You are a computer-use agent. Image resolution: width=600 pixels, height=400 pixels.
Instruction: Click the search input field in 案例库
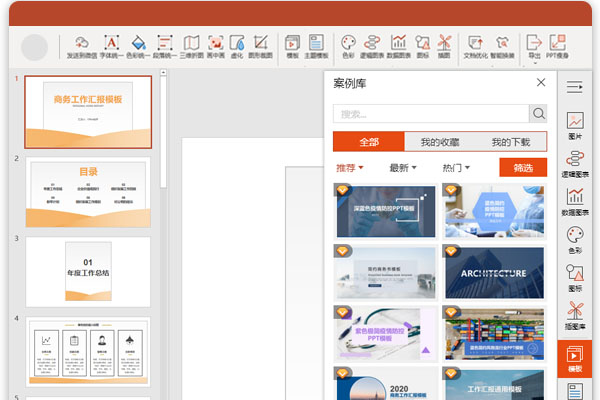click(430, 114)
